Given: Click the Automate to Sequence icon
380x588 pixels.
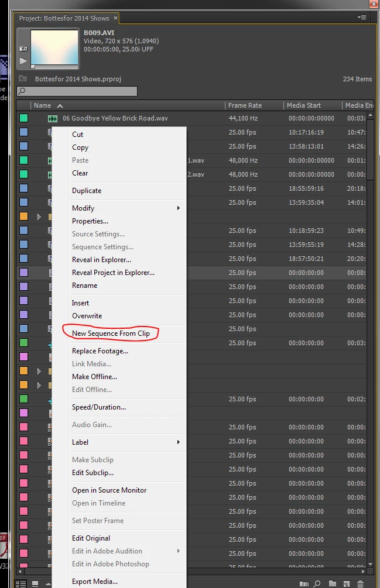Looking at the screenshot, I should click(x=304, y=584).
